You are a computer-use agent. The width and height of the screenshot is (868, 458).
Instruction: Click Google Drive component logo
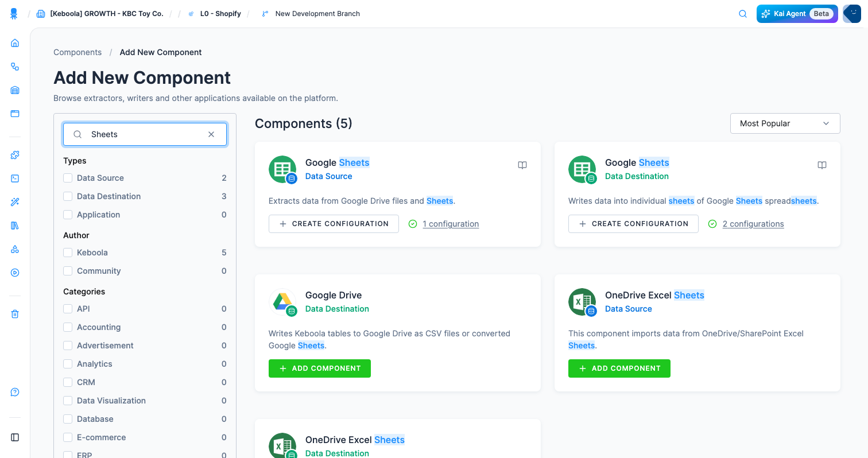pyautogui.click(x=282, y=302)
